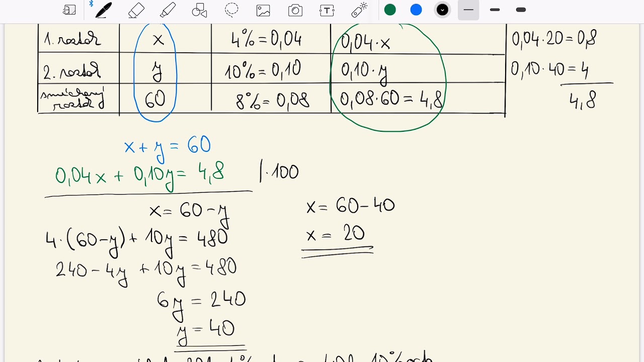
Task: Click the handwritten 'x = 20' result
Action: 336,234
